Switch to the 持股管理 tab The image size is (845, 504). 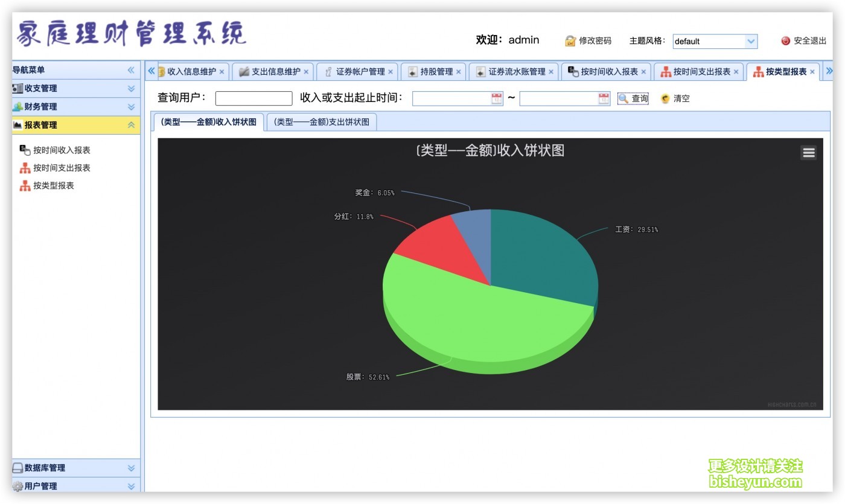pyautogui.click(x=435, y=72)
